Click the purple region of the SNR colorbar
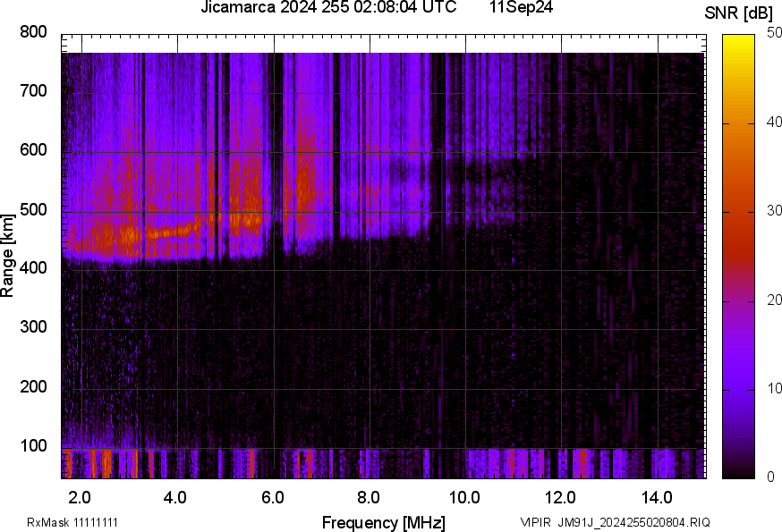 tap(739, 358)
